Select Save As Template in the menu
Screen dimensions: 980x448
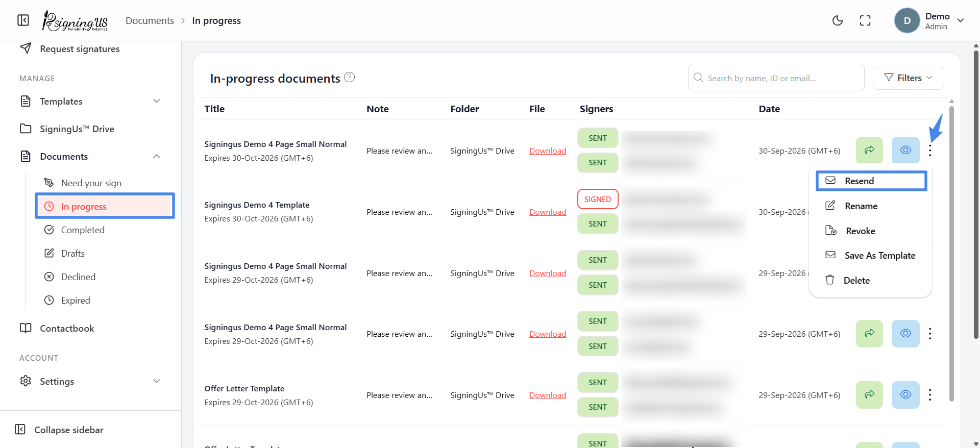[871, 255]
